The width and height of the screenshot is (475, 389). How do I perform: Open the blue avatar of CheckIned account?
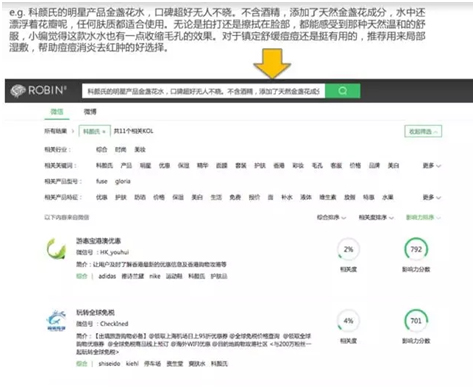[x=56, y=320]
